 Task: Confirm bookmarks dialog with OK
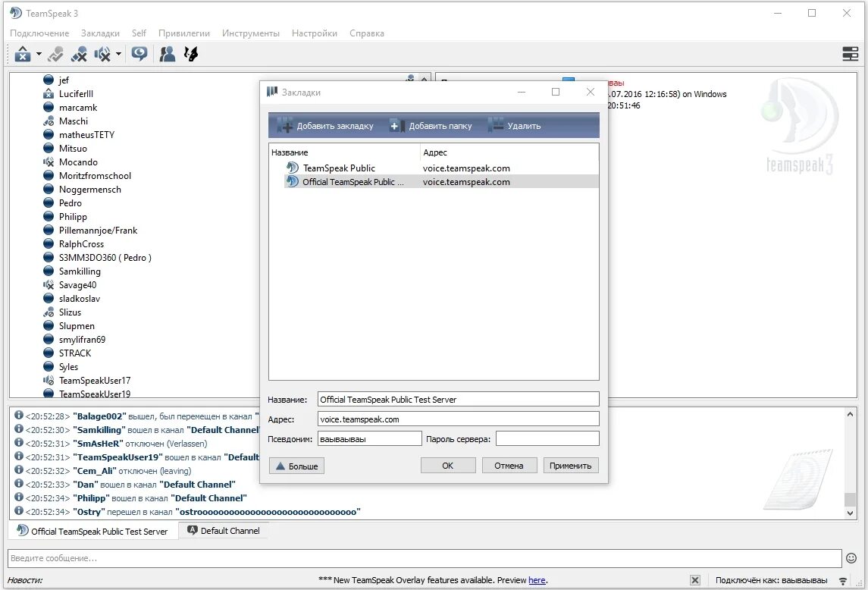[448, 466]
